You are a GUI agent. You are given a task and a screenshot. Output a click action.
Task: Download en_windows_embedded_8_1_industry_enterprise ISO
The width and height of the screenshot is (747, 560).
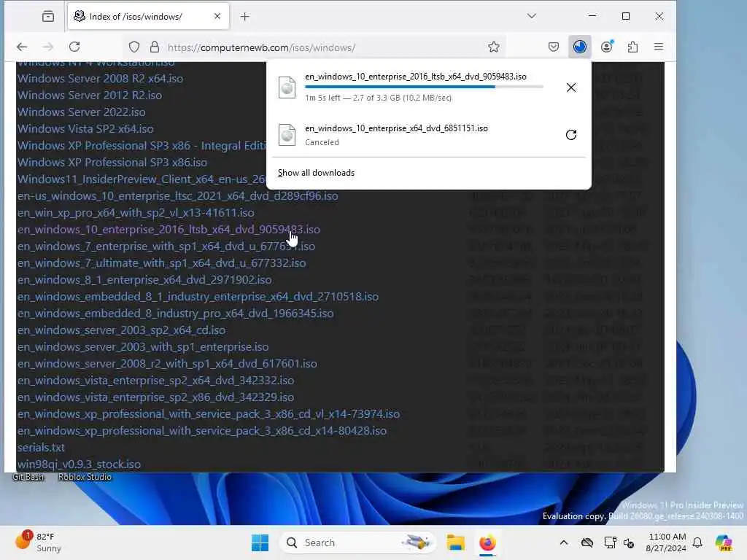[x=198, y=297]
